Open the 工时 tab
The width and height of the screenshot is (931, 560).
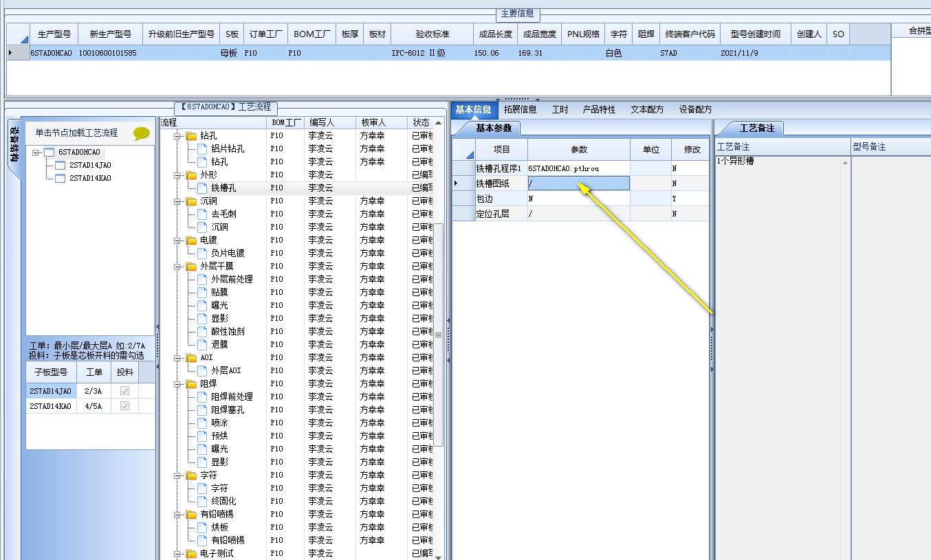click(560, 109)
